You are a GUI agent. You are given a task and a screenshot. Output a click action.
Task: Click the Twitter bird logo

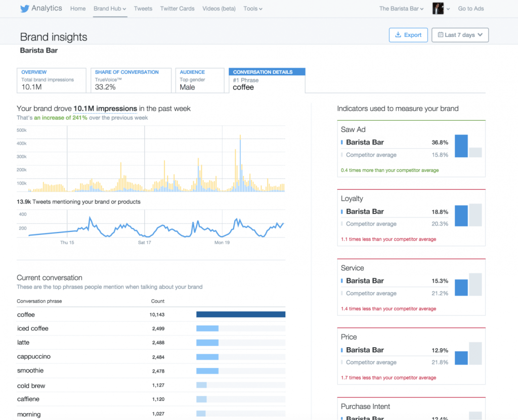pyautogui.click(x=24, y=9)
